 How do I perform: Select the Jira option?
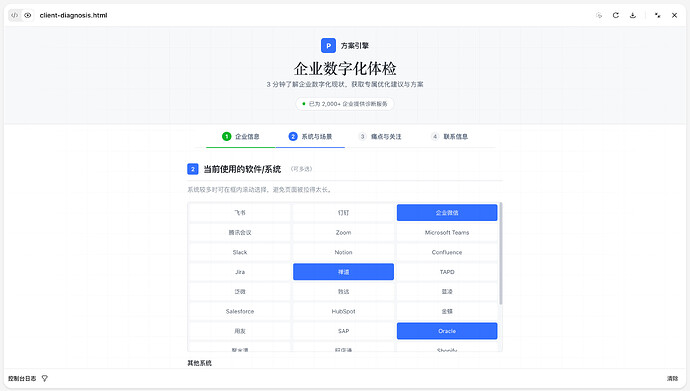(x=240, y=272)
